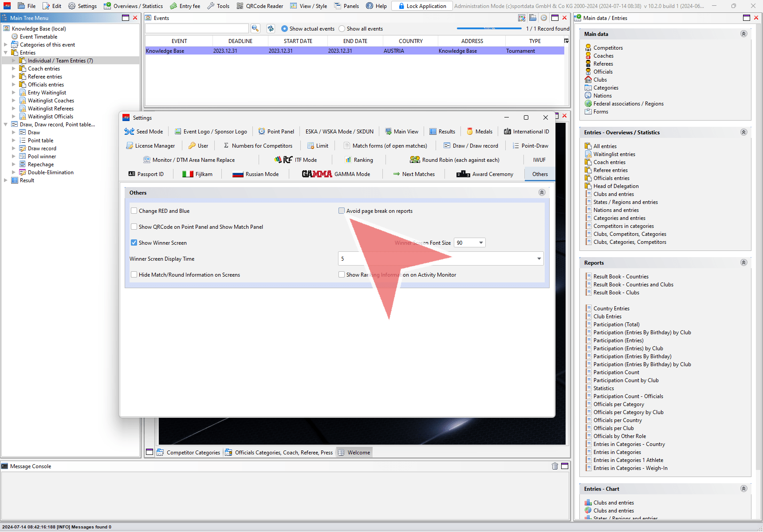Select GAMMA Mode settings

(x=336, y=174)
